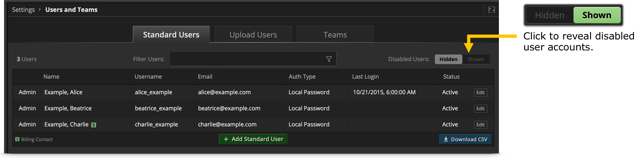Switch to the Upload Users tab
Screen dimensions: 644x161
pyautogui.click(x=253, y=35)
